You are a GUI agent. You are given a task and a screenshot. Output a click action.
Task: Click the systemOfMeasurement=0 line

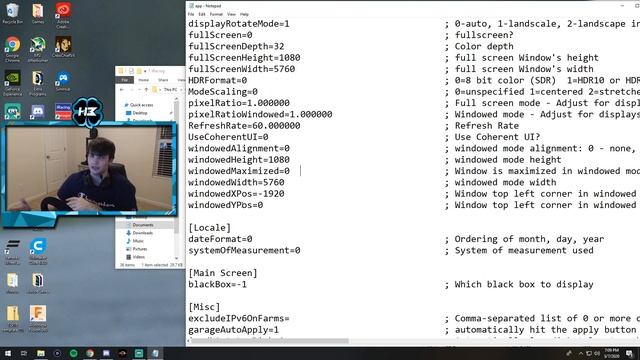pyautogui.click(x=244, y=251)
